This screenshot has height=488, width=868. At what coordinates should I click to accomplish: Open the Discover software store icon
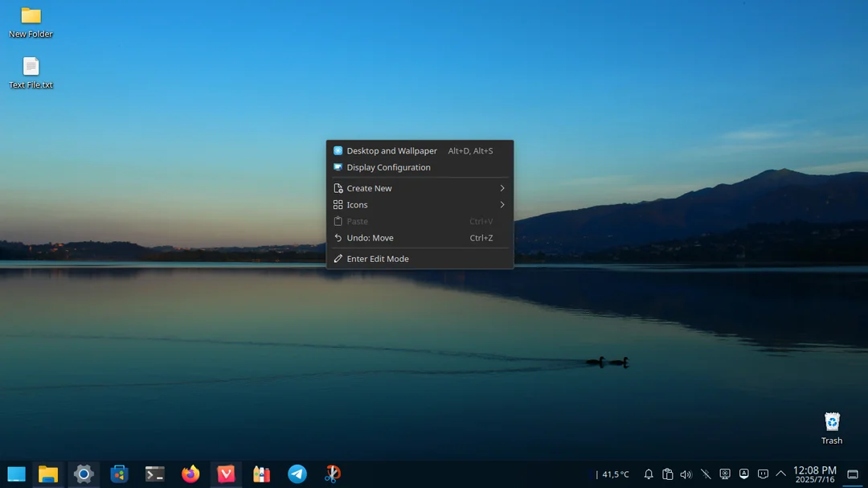(x=120, y=474)
